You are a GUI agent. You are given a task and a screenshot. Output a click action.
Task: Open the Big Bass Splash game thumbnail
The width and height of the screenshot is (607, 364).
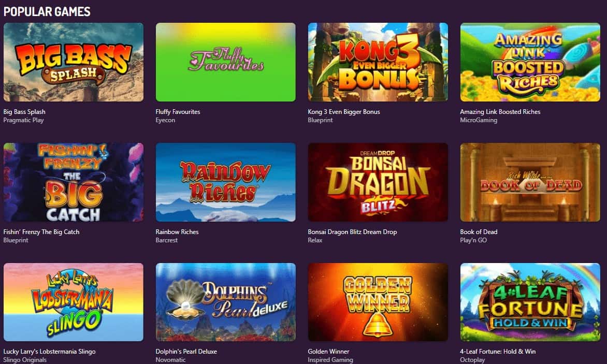point(74,62)
